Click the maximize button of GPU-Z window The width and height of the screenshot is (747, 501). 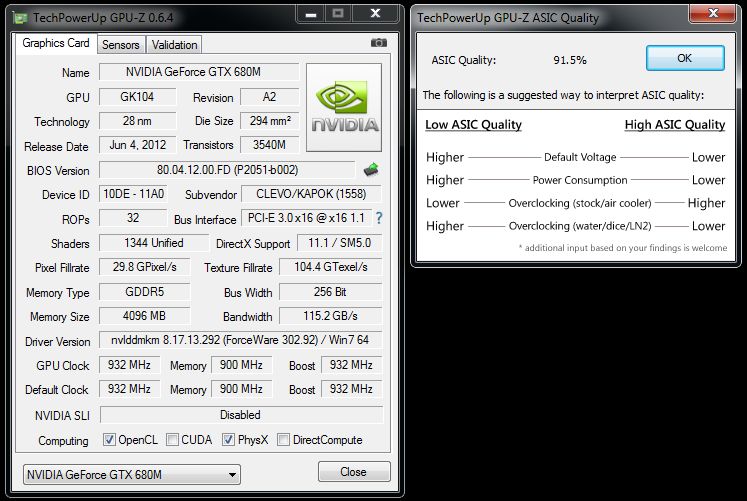(338, 14)
